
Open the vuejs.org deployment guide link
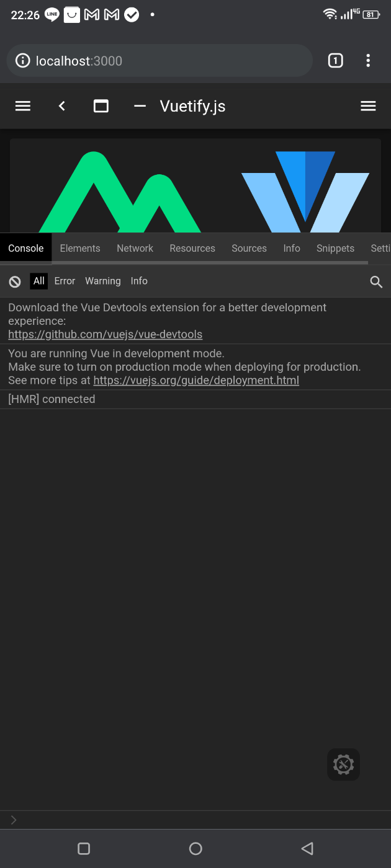[196, 380]
